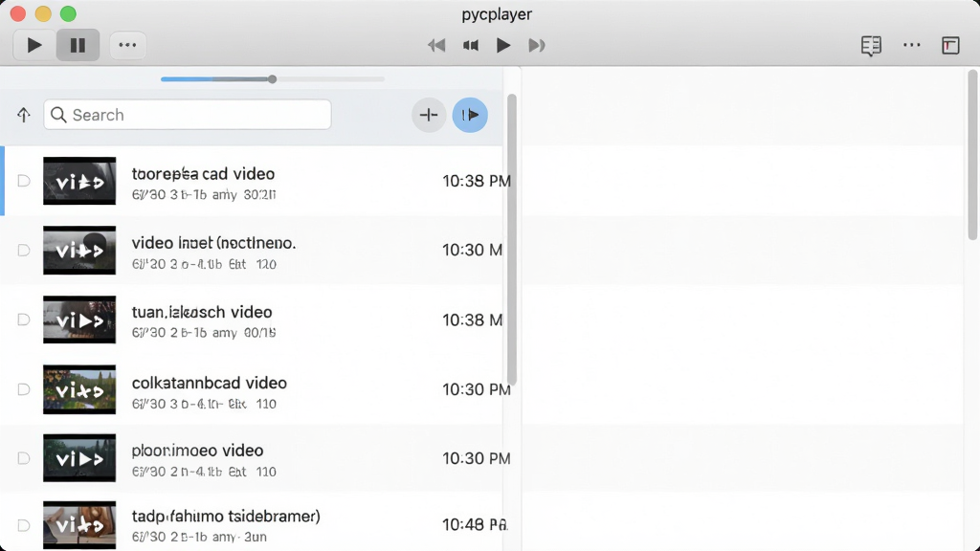Open the reader book panel icon
Viewport: 980px width, 551px height.
[871, 46]
